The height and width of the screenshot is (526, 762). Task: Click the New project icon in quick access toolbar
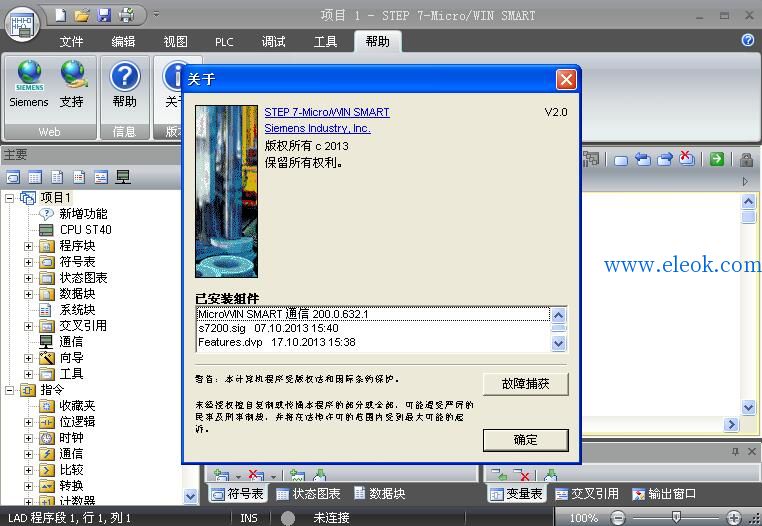coord(61,16)
